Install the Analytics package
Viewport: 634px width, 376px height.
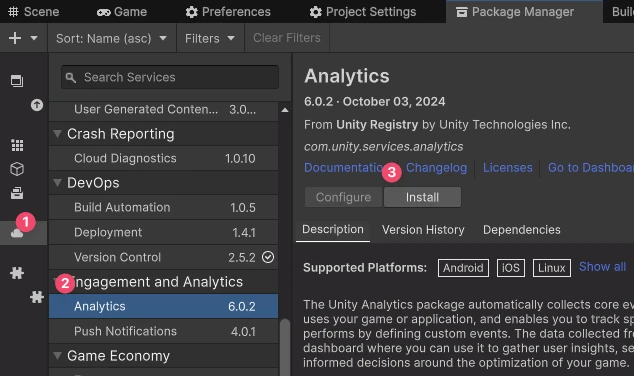(x=422, y=197)
